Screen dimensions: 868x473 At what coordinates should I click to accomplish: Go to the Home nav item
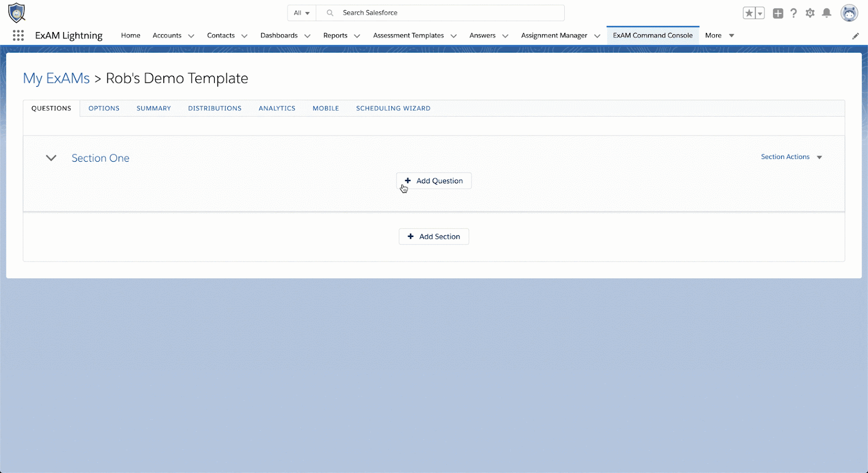[x=131, y=35]
